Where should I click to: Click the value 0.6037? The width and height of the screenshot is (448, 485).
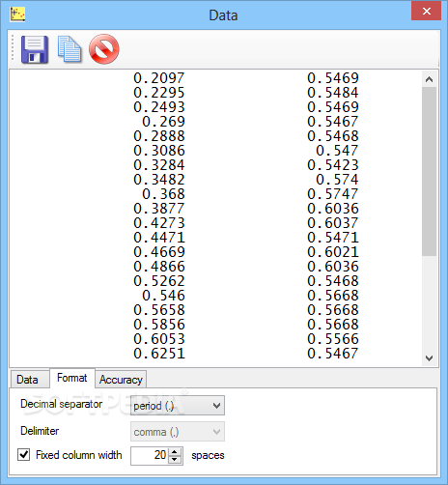tap(333, 223)
